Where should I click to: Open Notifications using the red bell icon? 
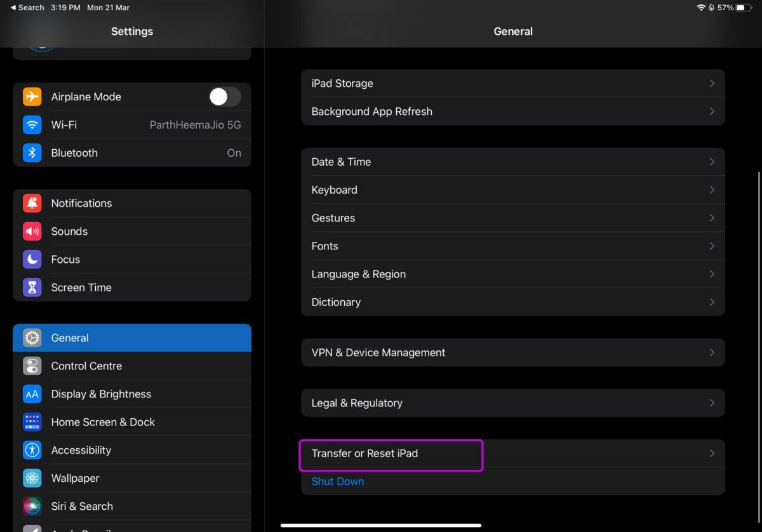coord(32,203)
